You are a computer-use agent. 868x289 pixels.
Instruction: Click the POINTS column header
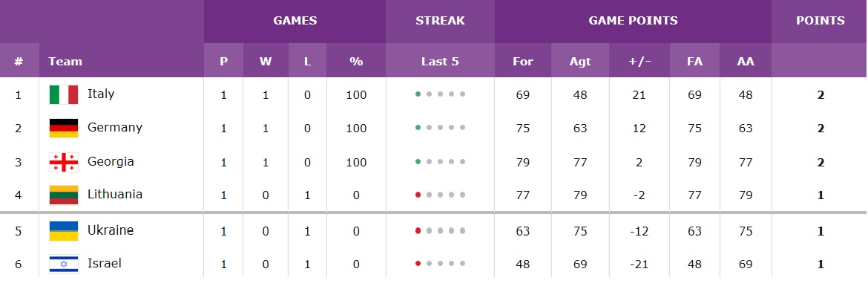click(820, 21)
